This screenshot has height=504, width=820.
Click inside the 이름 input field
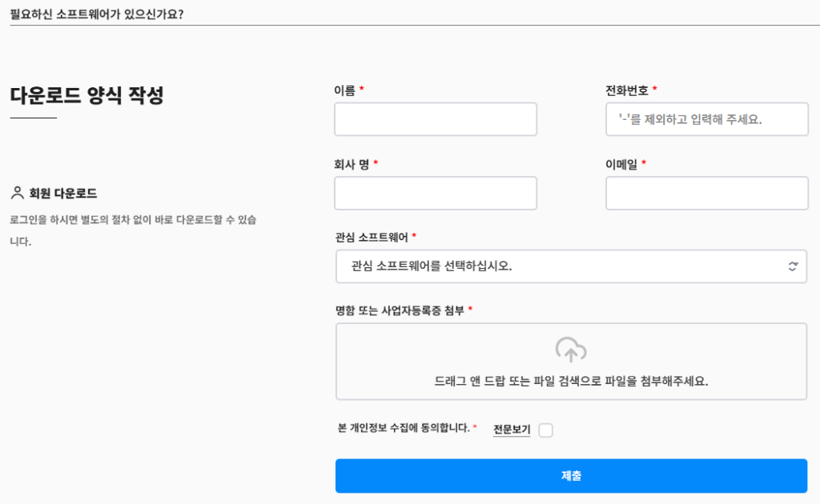click(x=435, y=118)
